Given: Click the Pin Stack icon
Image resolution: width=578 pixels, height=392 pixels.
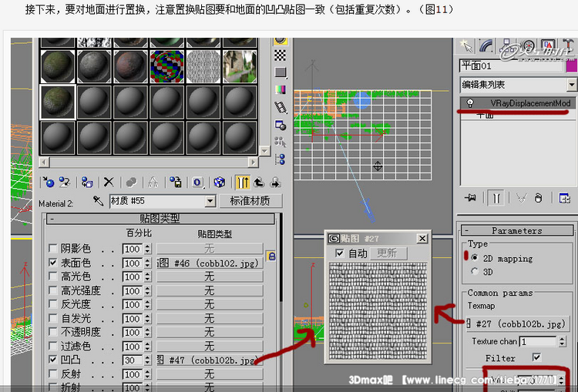Looking at the screenshot, I should (x=469, y=199).
